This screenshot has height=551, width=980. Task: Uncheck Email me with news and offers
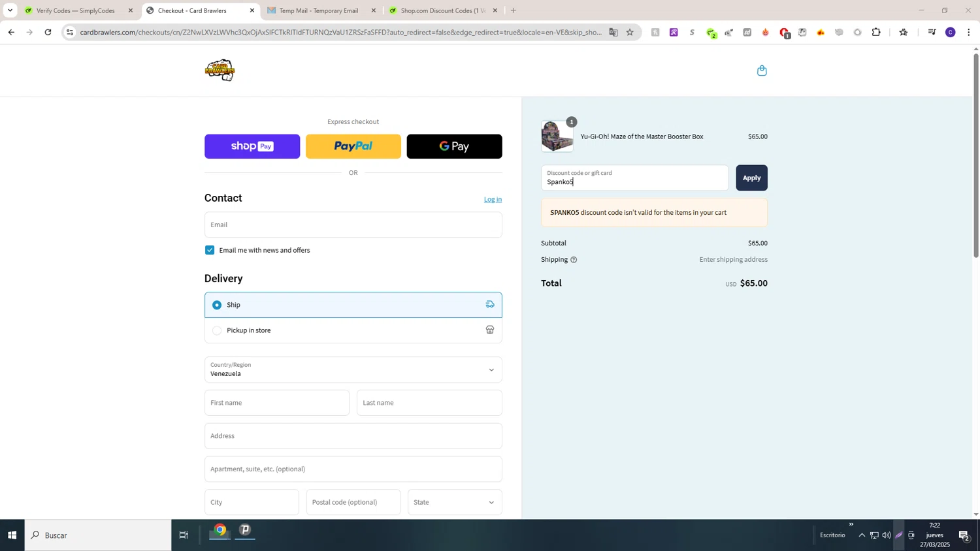pyautogui.click(x=210, y=250)
